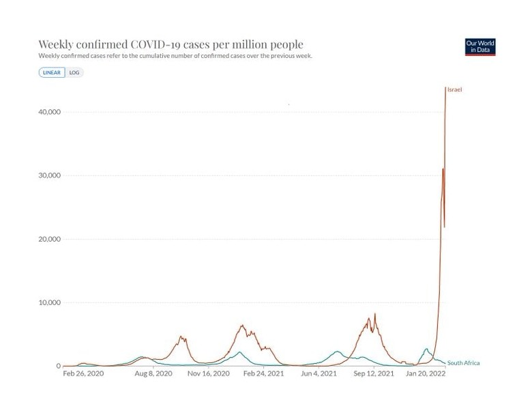
Task: Click the Feb 24, 2021 date tick
Action: coord(264,373)
